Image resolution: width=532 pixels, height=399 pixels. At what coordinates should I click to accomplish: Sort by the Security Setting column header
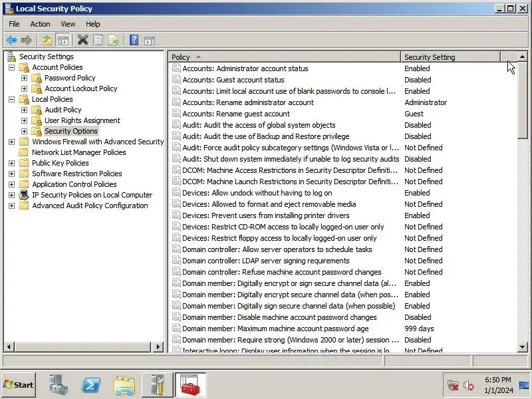click(x=451, y=57)
